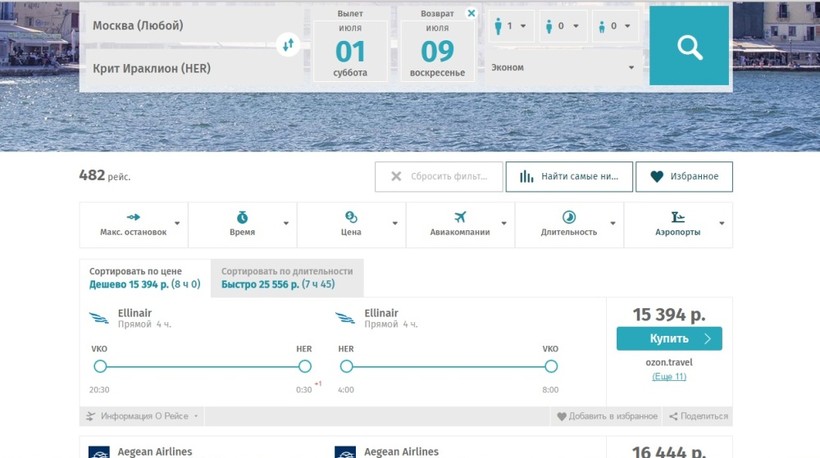Select the Сортировать по цене tab
The image size is (820, 458).
point(144,278)
